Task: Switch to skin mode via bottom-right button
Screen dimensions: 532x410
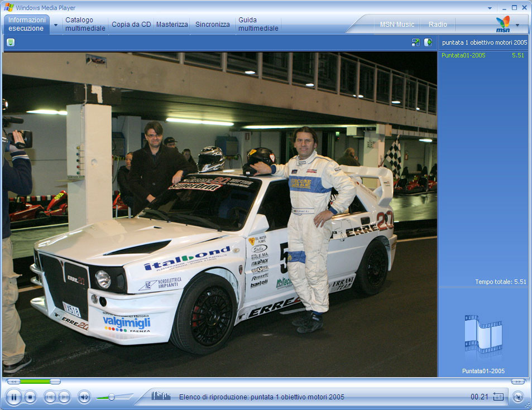Action: click(518, 397)
